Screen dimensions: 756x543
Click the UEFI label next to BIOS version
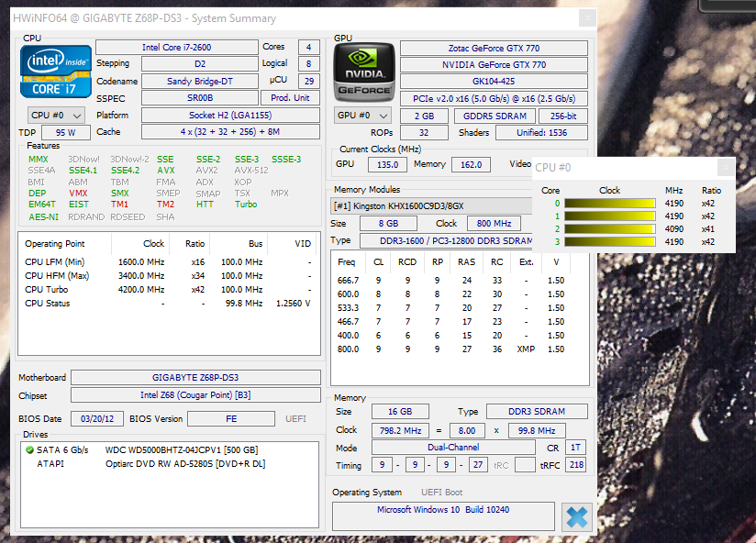click(295, 418)
